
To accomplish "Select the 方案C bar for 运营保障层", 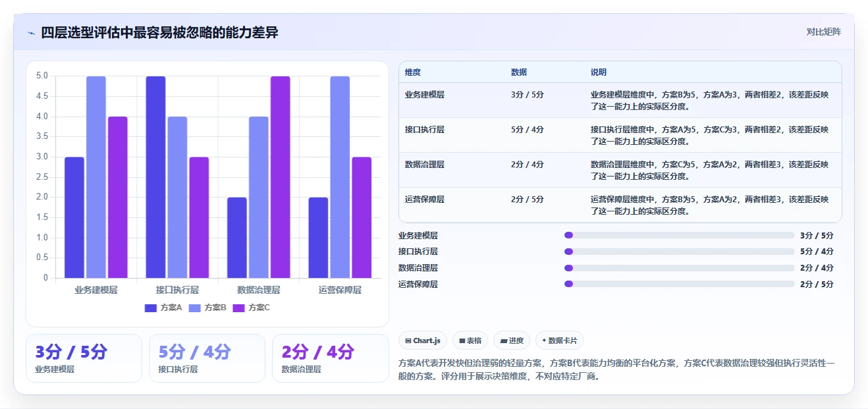I will pos(362,217).
